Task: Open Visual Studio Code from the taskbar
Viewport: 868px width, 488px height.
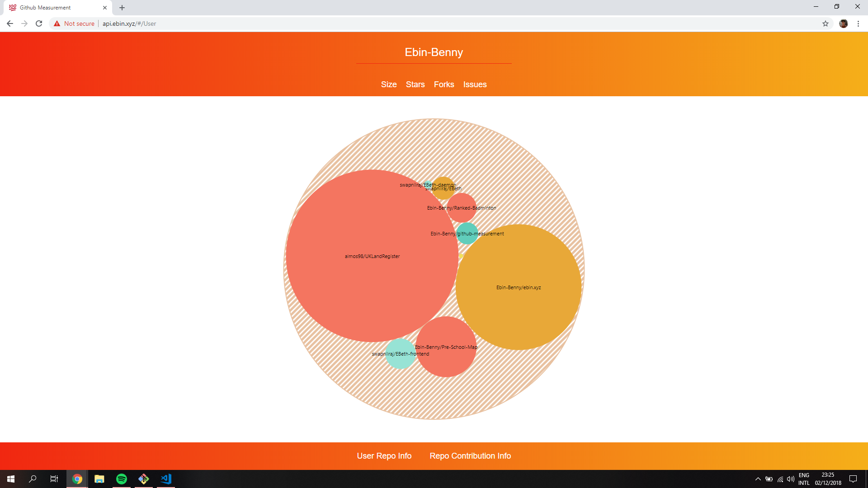Action: click(166, 479)
